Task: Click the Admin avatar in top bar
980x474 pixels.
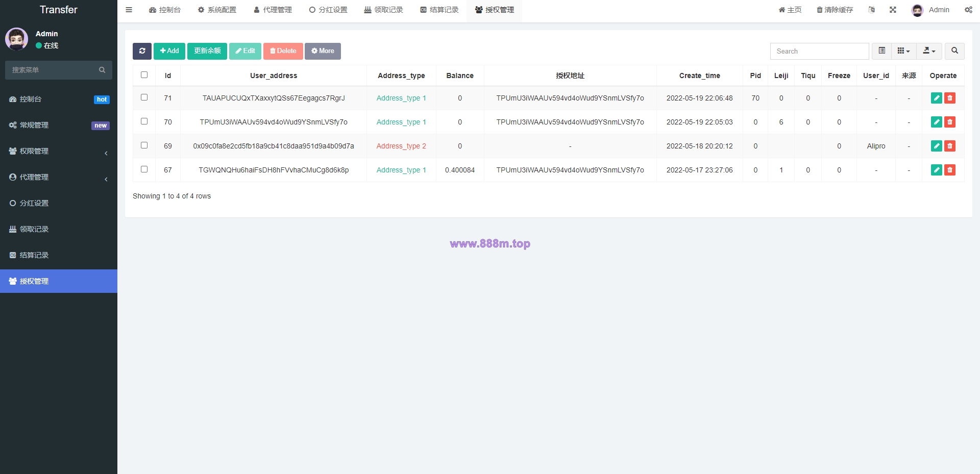Action: pyautogui.click(x=917, y=10)
